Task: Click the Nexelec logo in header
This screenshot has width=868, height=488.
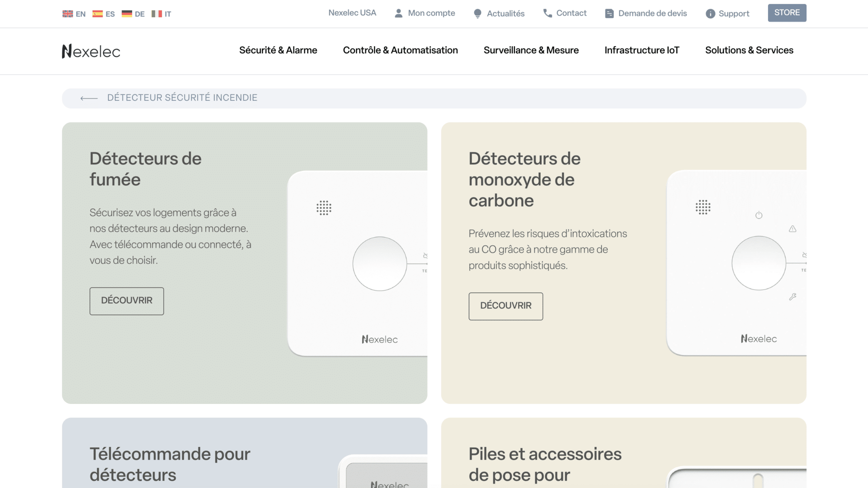Action: point(91,51)
